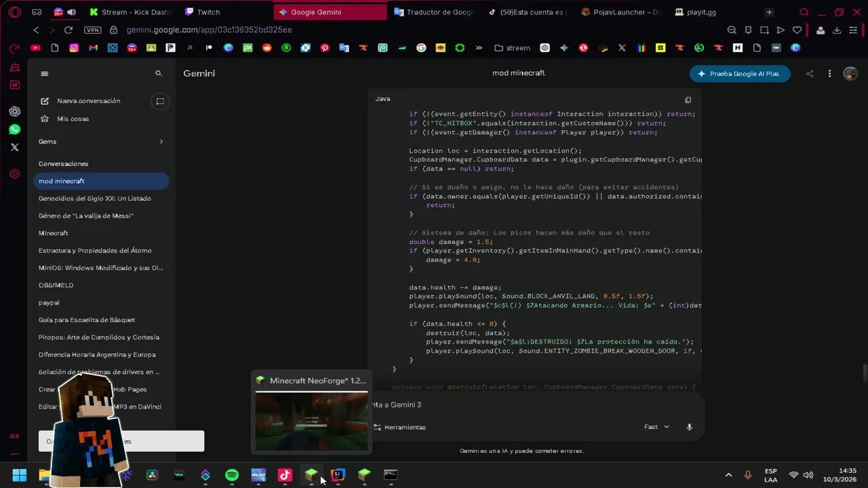Open the Fast model selector dropdown

(656, 427)
